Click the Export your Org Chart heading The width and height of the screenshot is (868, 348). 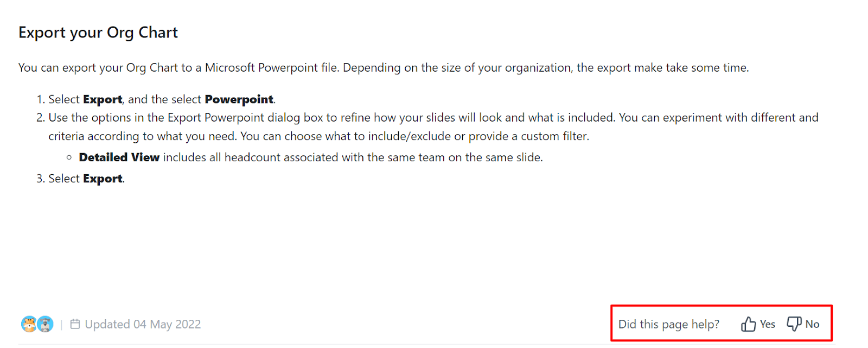98,33
